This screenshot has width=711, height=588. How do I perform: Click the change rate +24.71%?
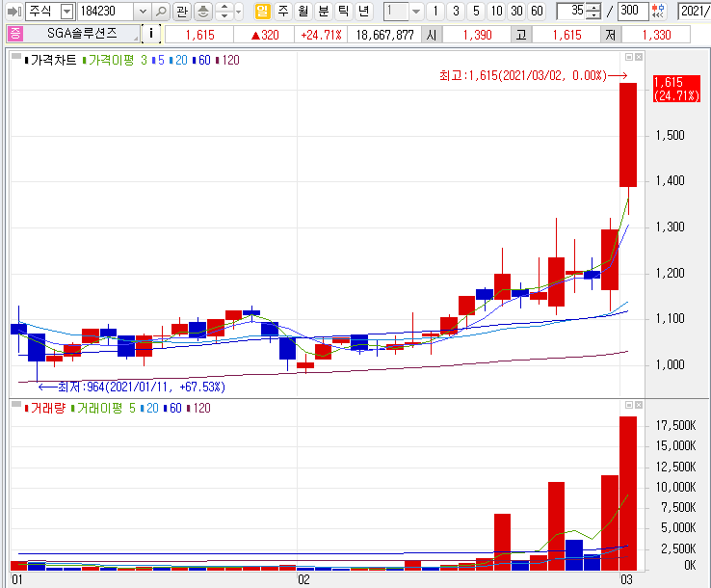pyautogui.click(x=321, y=35)
